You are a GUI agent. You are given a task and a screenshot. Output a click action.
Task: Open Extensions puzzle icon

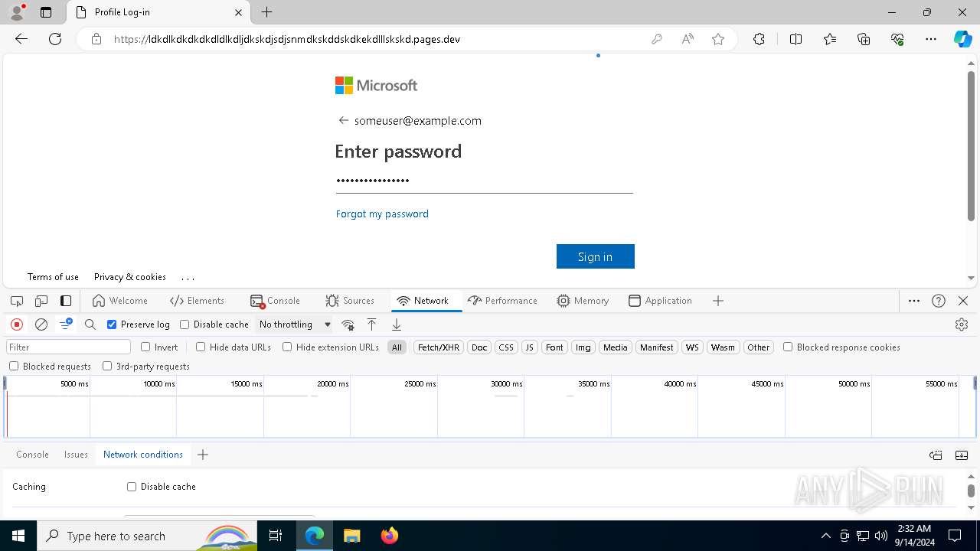[759, 39]
